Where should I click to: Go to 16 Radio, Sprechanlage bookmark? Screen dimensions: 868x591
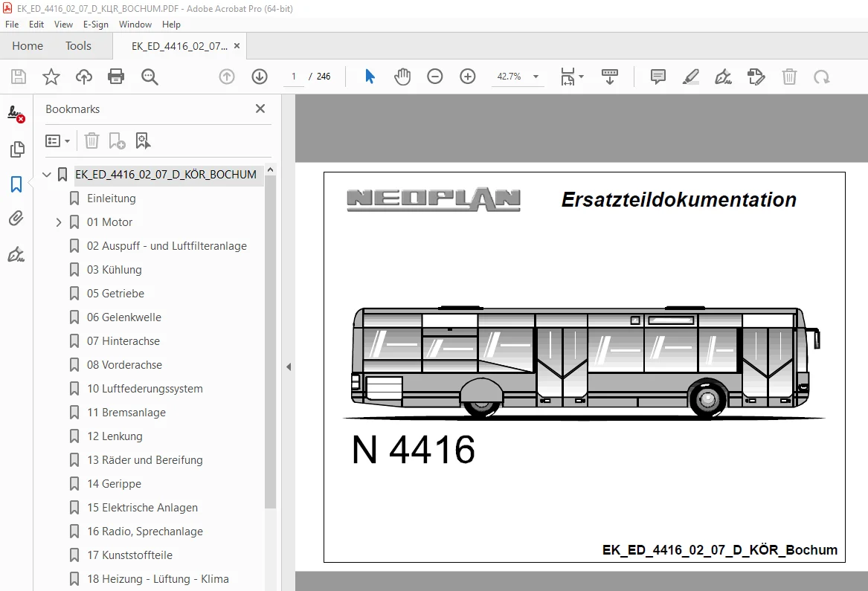144,532
